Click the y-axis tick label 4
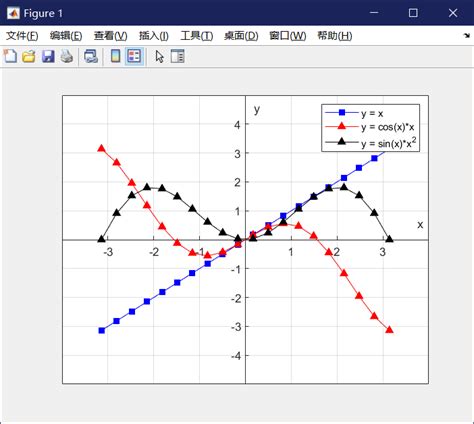 point(237,125)
